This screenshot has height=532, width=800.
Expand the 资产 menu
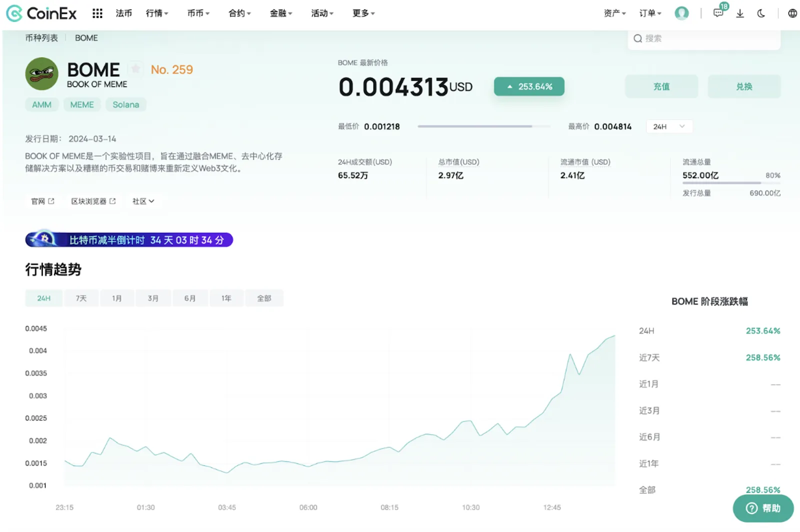(x=615, y=13)
